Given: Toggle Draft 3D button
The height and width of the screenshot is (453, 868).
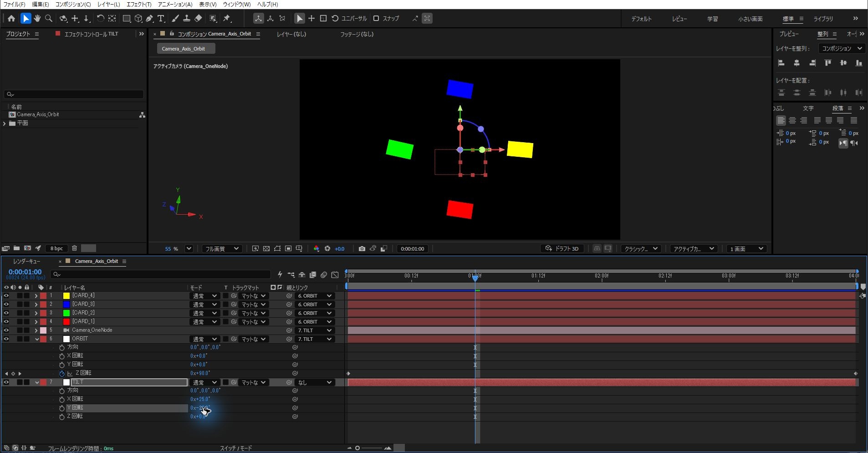Looking at the screenshot, I should point(562,248).
